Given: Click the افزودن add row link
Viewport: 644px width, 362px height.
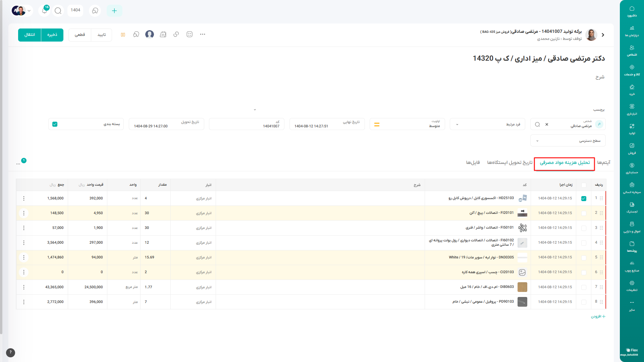Looking at the screenshot, I should point(598,316).
